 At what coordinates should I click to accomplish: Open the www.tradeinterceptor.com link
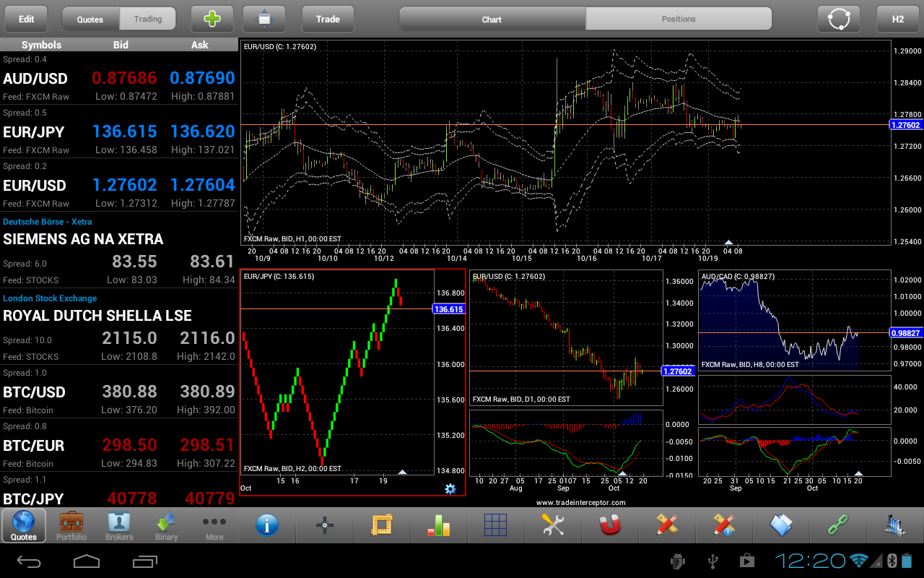point(580,502)
